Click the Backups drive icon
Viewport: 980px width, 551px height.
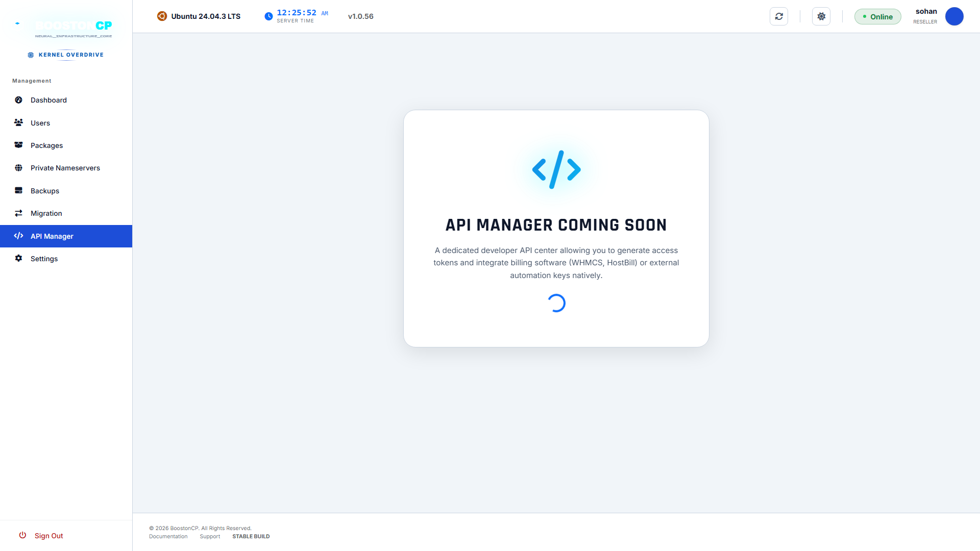coord(19,190)
